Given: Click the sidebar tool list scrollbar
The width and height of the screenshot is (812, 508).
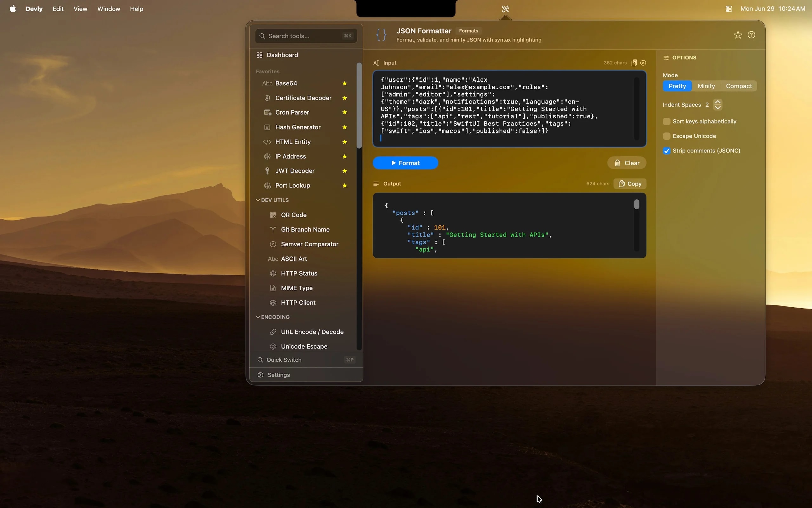Looking at the screenshot, I should [x=359, y=105].
